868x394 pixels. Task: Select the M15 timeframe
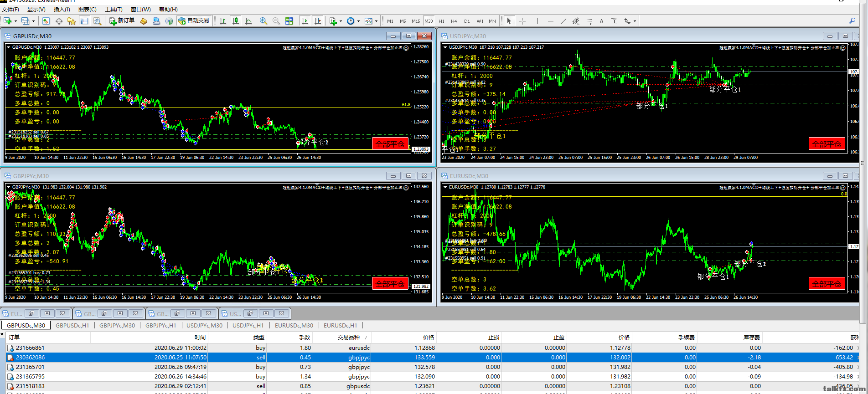[x=416, y=21]
